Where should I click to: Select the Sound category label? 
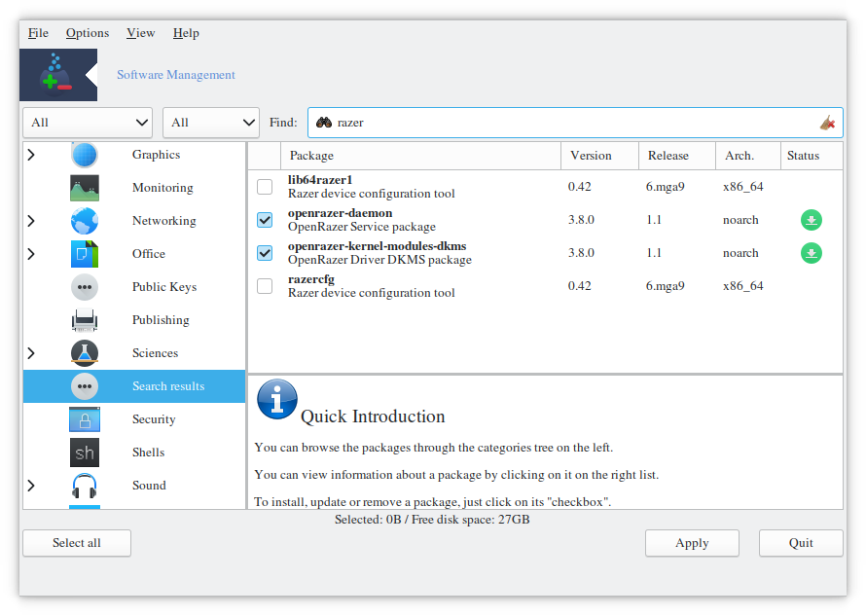pos(149,486)
